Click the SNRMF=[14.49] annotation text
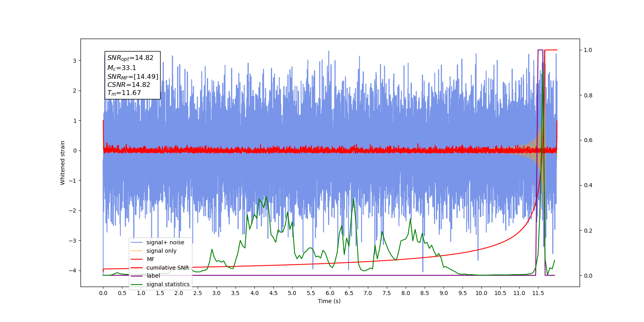The width and height of the screenshot is (644, 322). (133, 76)
